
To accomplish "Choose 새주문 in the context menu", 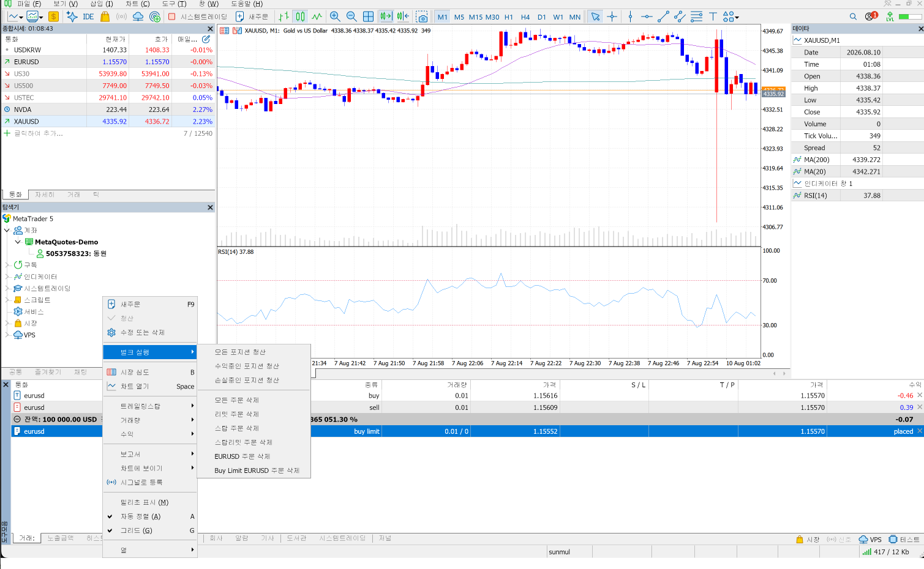I will [x=150, y=304].
